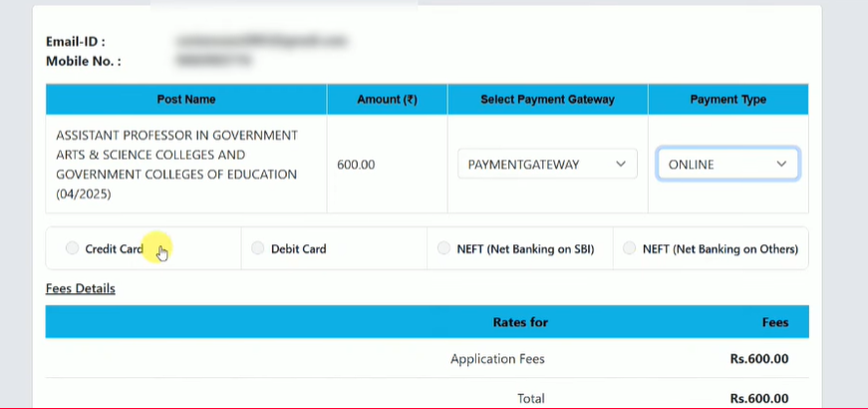Click the Total row label
This screenshot has height=409, width=868.
[530, 398]
